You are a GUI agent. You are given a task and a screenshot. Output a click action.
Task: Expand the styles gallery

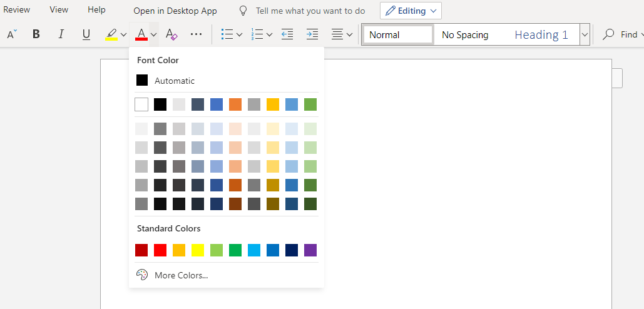click(x=585, y=35)
